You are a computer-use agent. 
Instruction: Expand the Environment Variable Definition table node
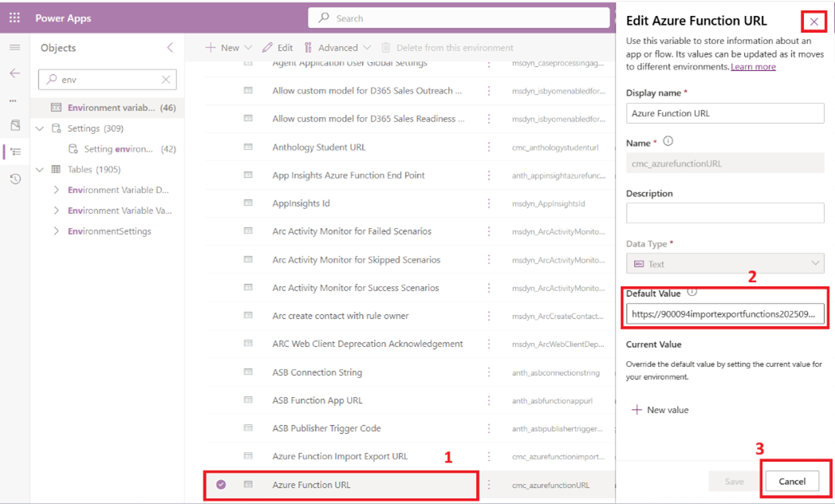pyautogui.click(x=56, y=191)
